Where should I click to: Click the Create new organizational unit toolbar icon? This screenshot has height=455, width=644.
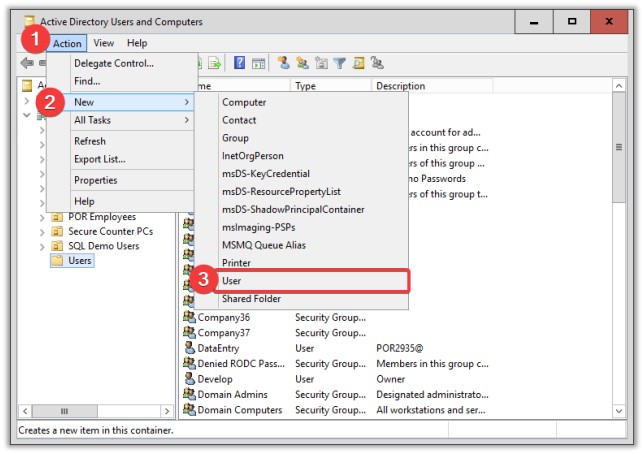click(x=321, y=63)
